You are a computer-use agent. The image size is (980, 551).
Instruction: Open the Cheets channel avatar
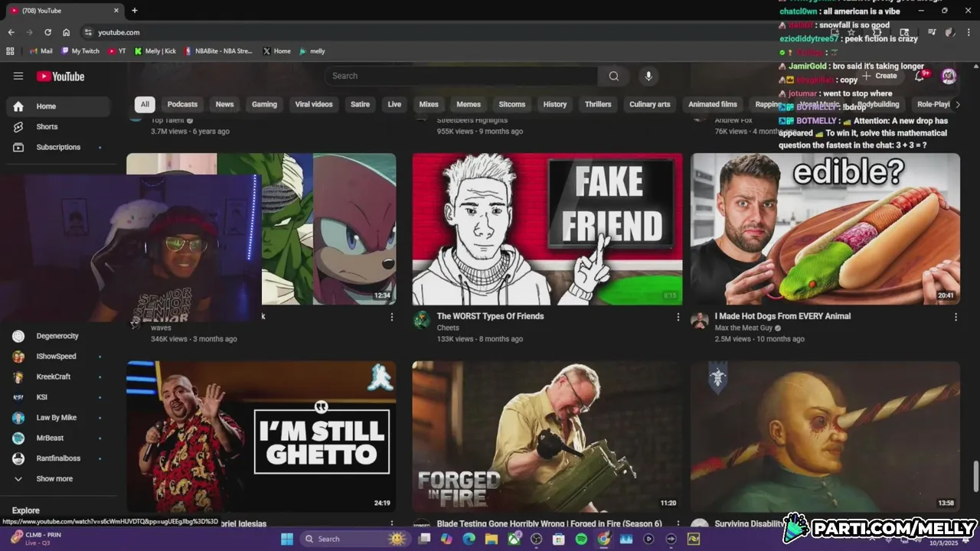[x=422, y=320]
